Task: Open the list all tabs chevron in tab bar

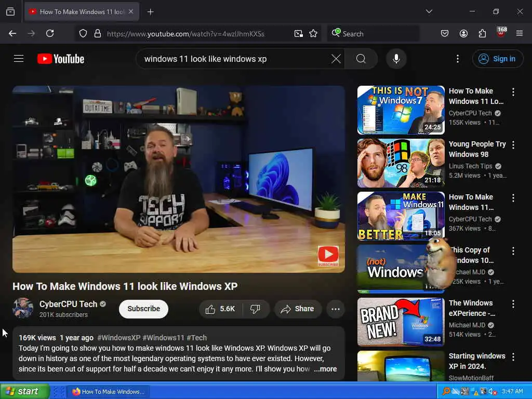Action: [429, 11]
